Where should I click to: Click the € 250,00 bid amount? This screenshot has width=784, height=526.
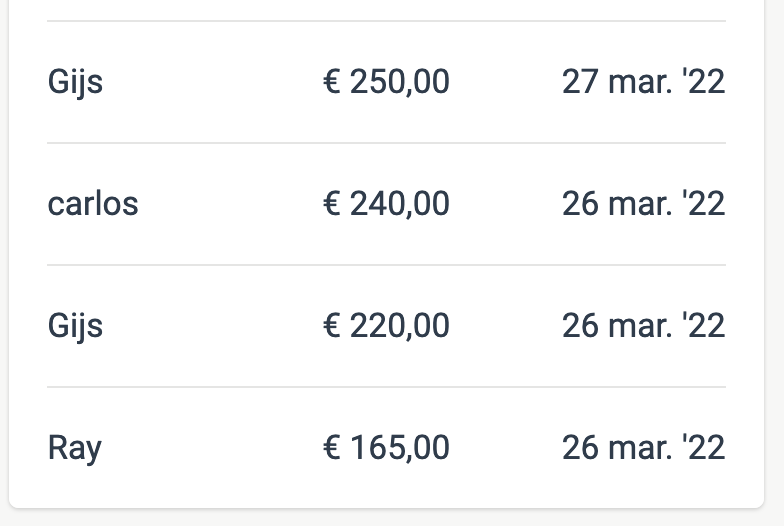point(386,82)
